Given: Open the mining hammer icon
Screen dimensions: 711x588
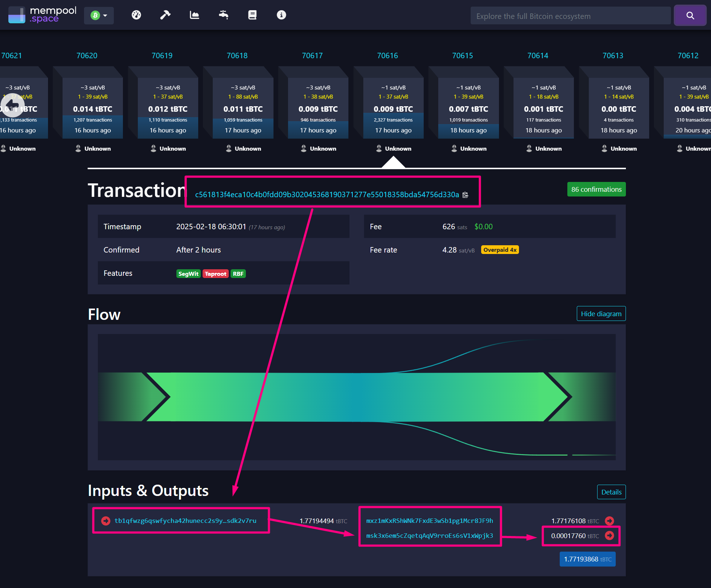Looking at the screenshot, I should coord(165,15).
